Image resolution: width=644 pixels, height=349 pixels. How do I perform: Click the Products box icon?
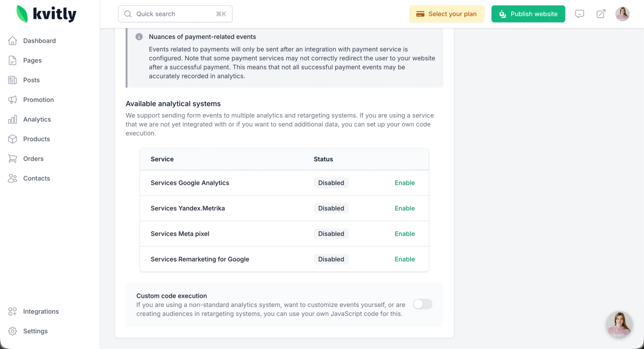pos(13,139)
